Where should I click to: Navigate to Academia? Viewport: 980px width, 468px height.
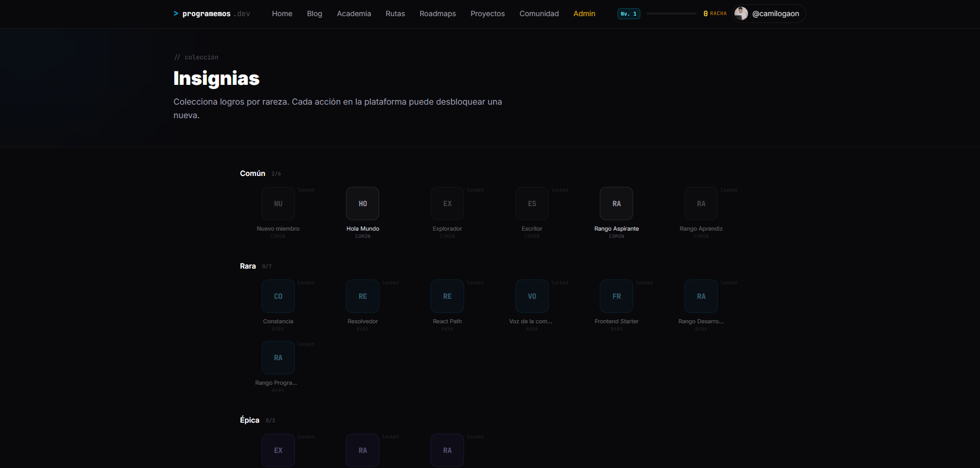(354, 14)
